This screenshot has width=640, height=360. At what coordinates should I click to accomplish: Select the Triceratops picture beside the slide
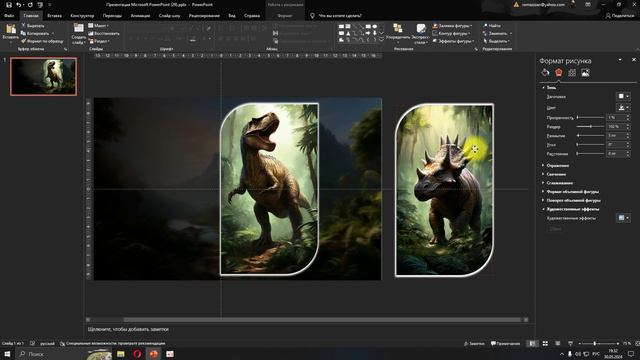pos(444,190)
